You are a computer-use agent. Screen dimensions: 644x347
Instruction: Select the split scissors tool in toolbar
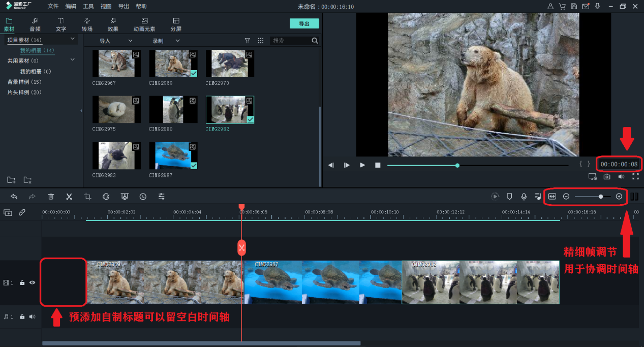pyautogui.click(x=69, y=197)
